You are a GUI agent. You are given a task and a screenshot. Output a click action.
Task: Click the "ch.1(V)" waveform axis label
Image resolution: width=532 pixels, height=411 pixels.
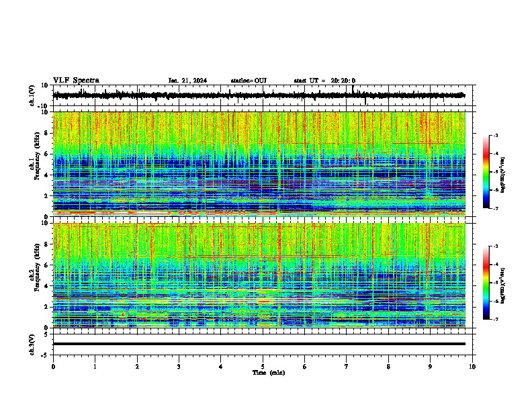pos(32,95)
